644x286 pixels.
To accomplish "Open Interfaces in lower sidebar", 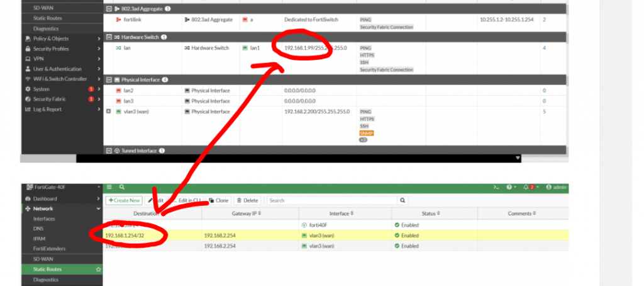I will [45, 219].
